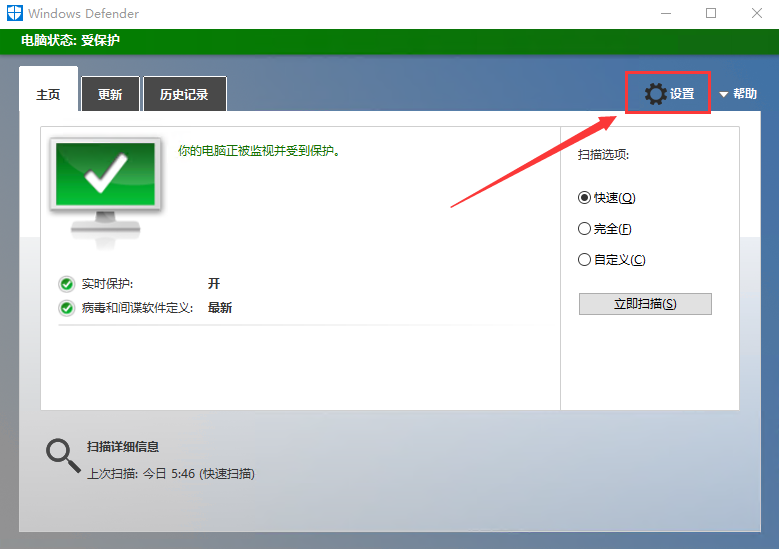
Task: Maximize the Windows Defender window
Action: coord(711,13)
